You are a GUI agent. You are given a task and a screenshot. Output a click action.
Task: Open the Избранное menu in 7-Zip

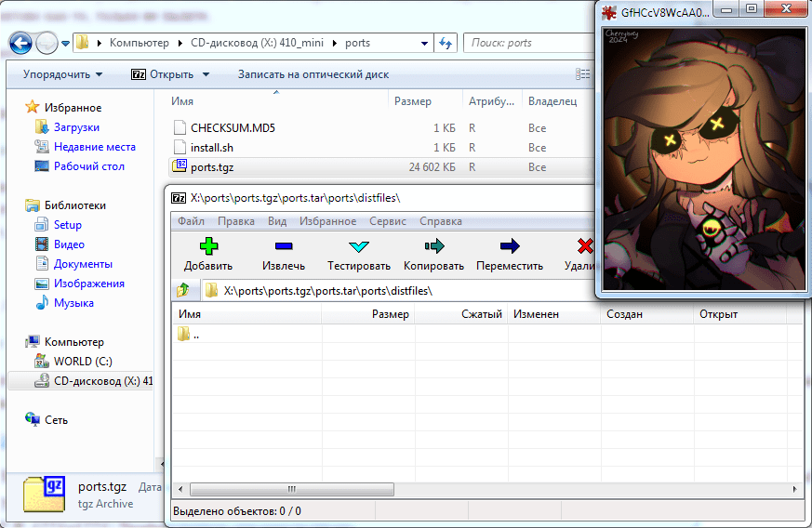click(x=327, y=221)
